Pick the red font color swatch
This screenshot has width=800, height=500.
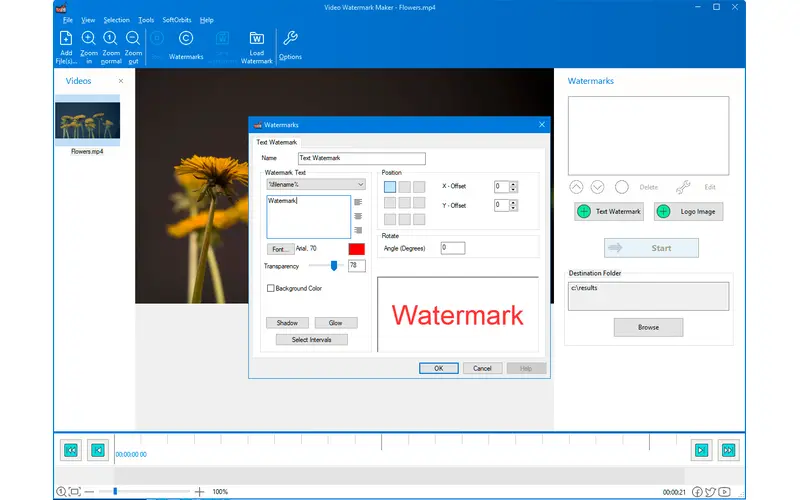356,249
